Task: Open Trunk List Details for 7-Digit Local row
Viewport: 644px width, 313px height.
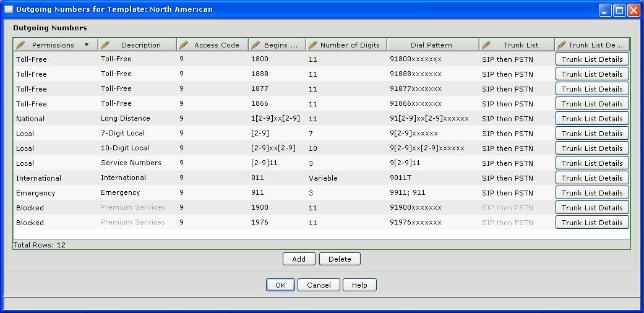Action: [x=592, y=133]
